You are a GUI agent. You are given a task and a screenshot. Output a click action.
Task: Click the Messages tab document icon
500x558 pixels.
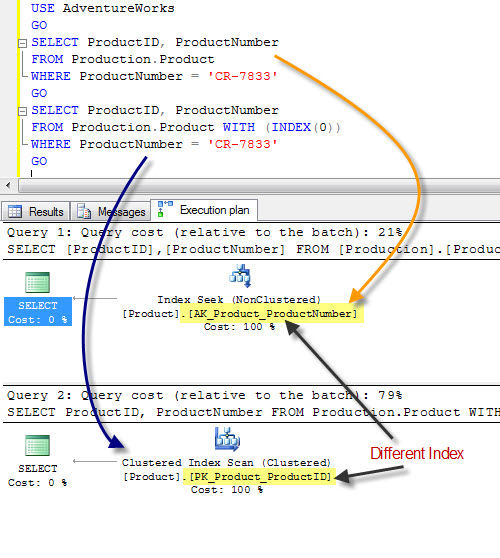click(84, 211)
